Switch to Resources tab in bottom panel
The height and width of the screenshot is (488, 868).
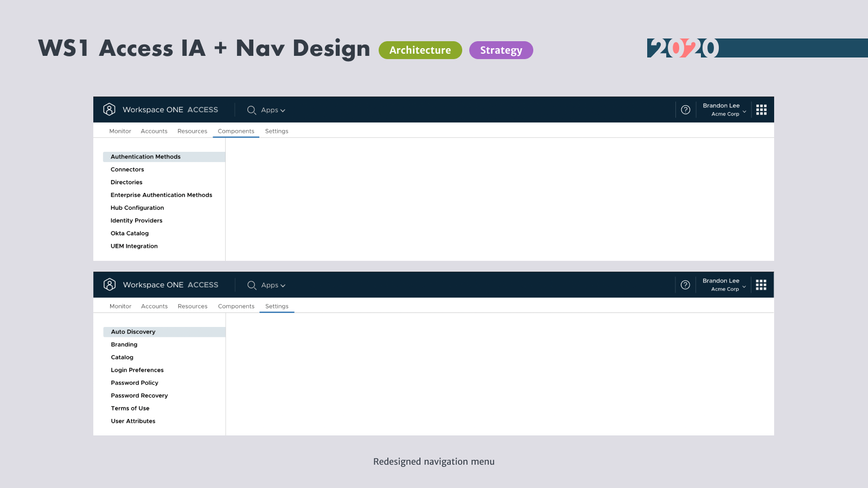coord(193,306)
